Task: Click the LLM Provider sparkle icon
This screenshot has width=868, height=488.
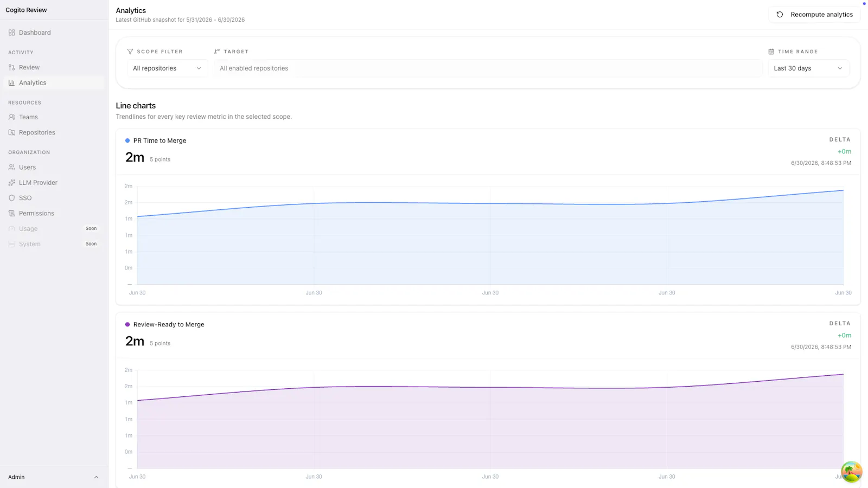Action: pos(12,183)
